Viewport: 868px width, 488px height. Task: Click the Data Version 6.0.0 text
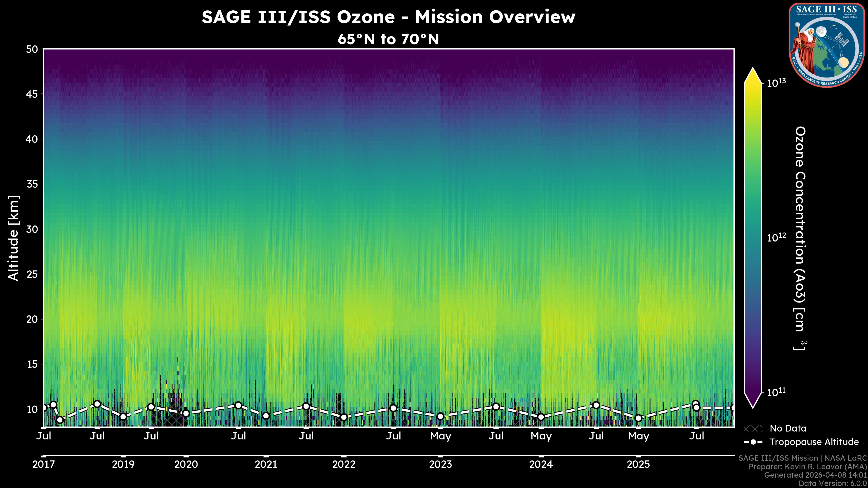pos(833,483)
